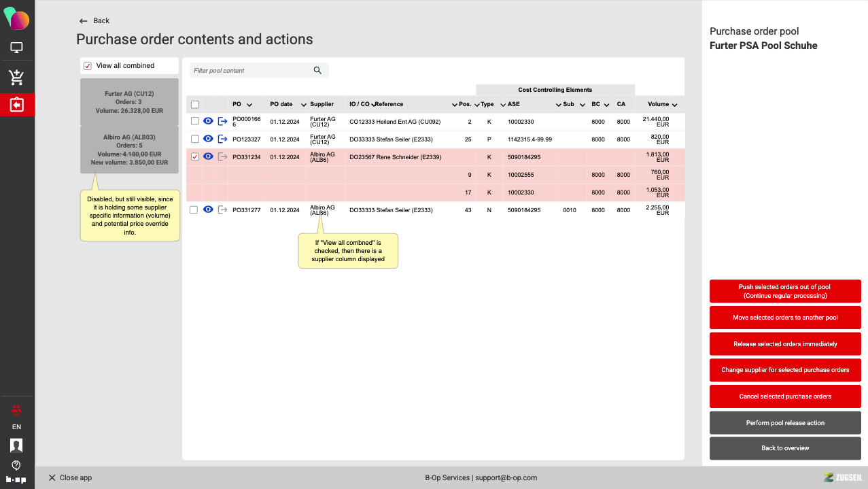Select the Furter AG (CU12) supplier card
868x489 pixels.
tap(129, 102)
